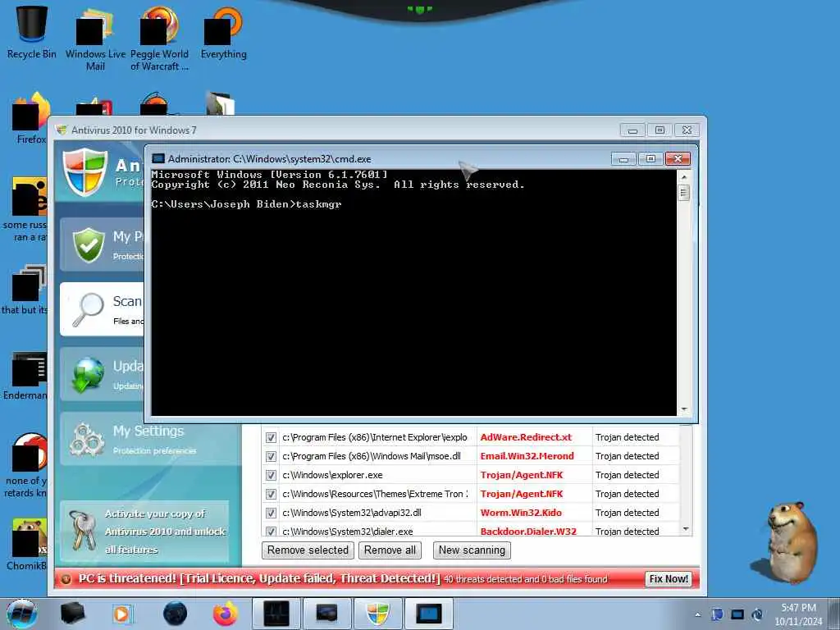Select the Enderman desktop icon

27,375
